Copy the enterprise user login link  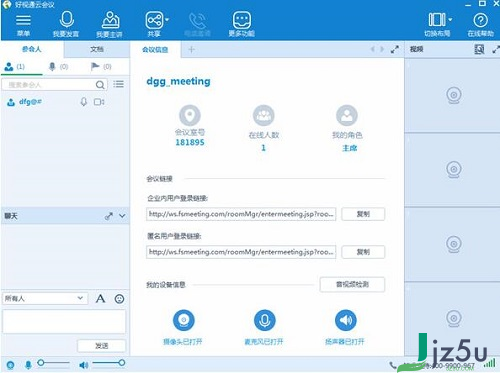pyautogui.click(x=363, y=214)
